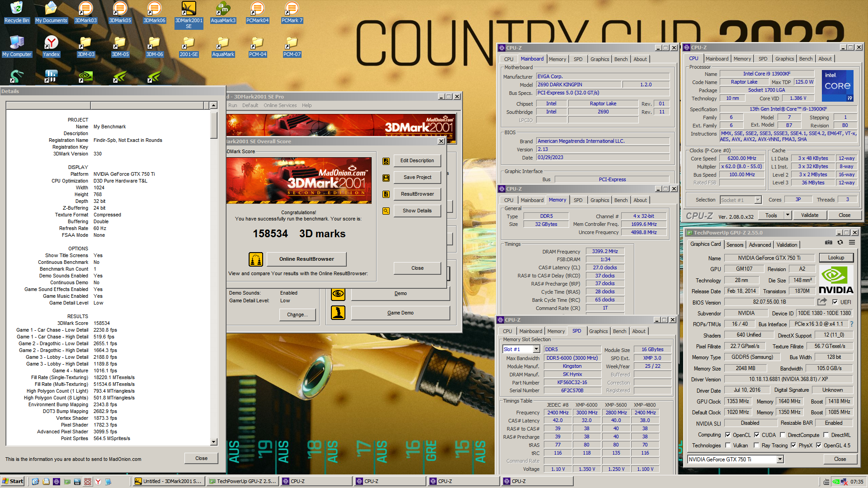This screenshot has height=488, width=868.
Task: Open the My Documents desktop icon
Action: [51, 12]
